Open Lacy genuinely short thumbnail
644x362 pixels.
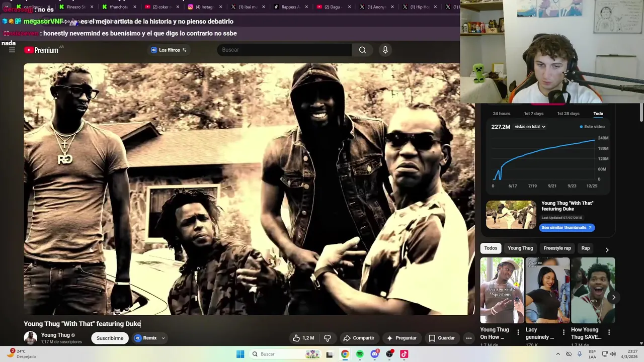point(547,290)
